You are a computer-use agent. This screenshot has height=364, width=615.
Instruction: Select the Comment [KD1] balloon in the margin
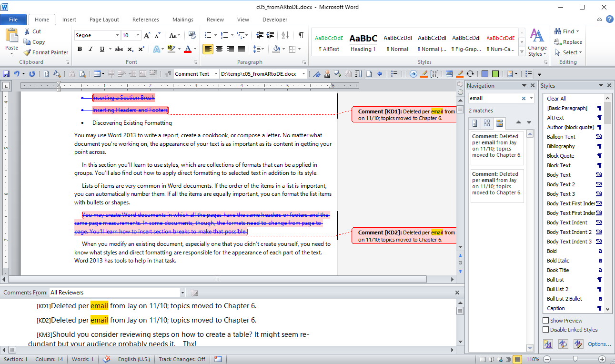[x=404, y=114]
